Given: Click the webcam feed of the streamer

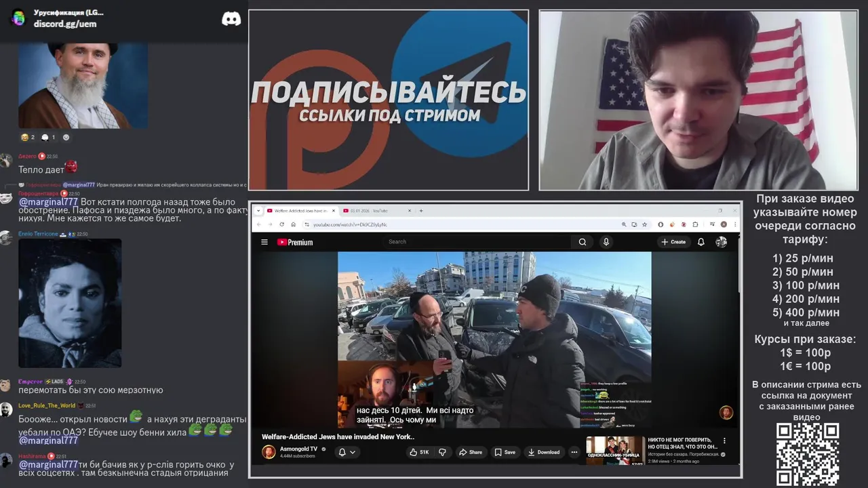Looking at the screenshot, I should (698, 100).
